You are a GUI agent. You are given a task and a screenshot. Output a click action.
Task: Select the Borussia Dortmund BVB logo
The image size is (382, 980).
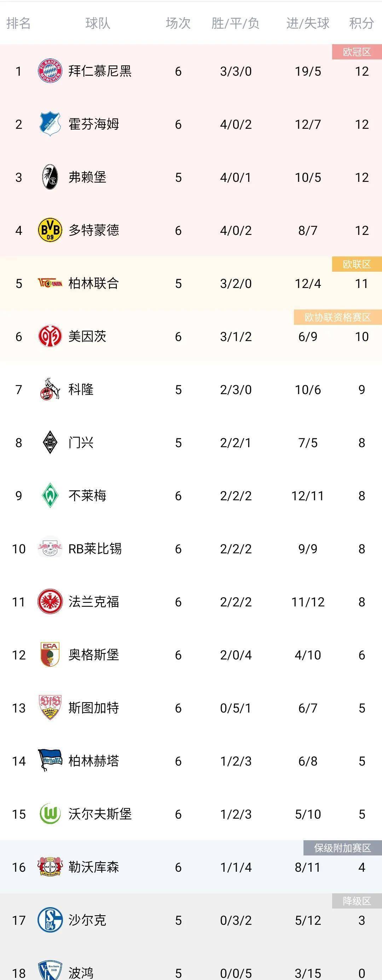click(50, 230)
